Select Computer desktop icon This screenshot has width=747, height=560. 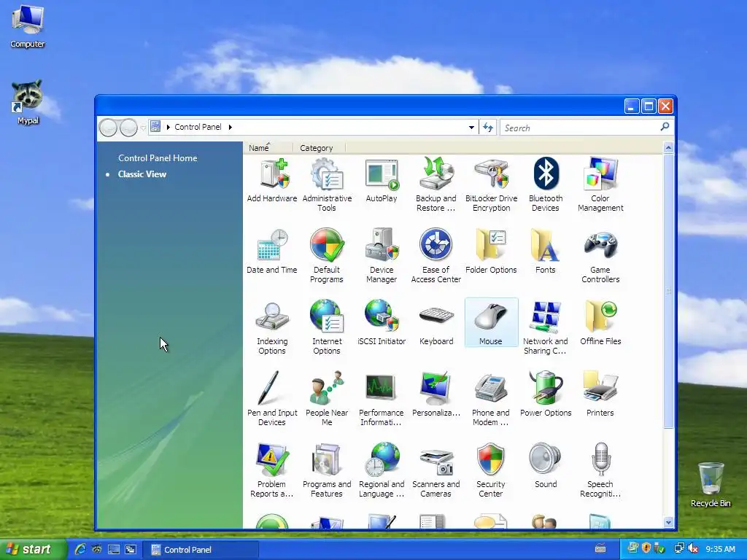[28, 26]
